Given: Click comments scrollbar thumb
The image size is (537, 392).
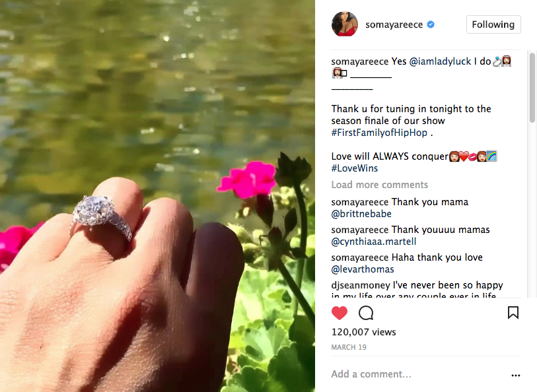Looking at the screenshot, I should pos(532,88).
